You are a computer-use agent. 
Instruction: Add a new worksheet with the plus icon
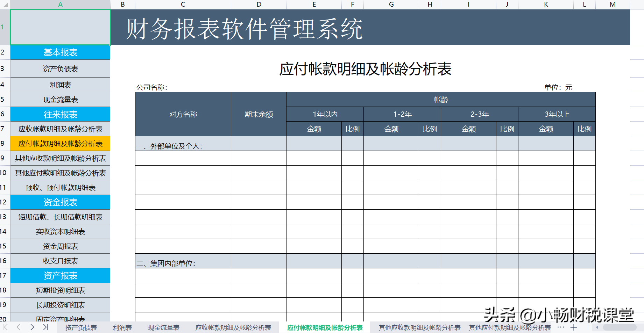click(574, 327)
